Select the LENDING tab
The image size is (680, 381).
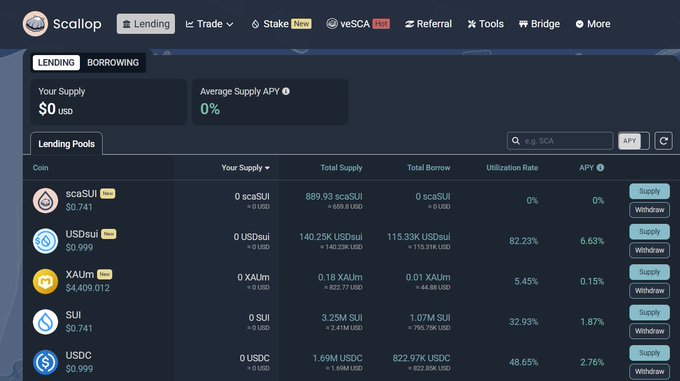point(56,62)
